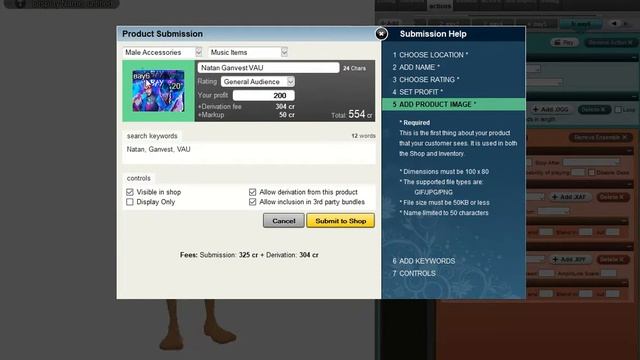Toggle Allow derivation from this product

pos(252,192)
